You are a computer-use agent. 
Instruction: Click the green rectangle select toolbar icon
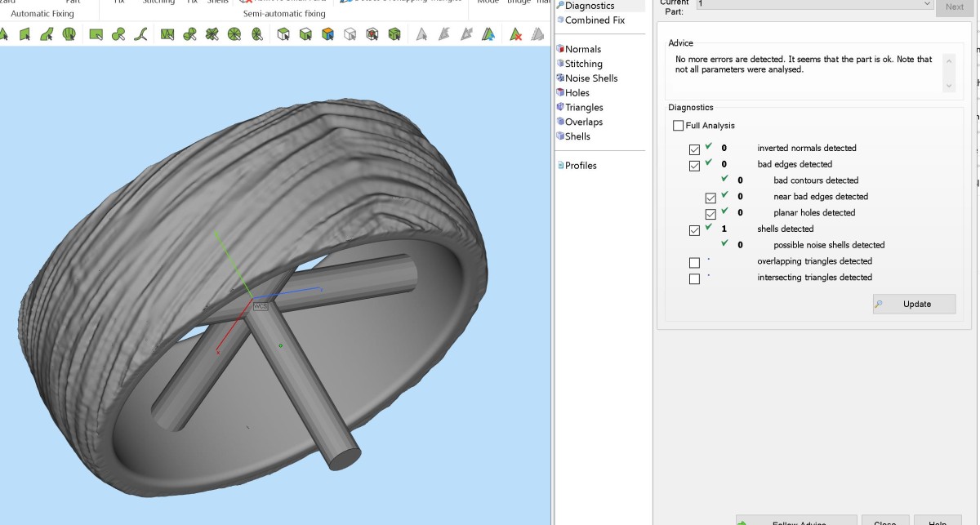pos(96,34)
